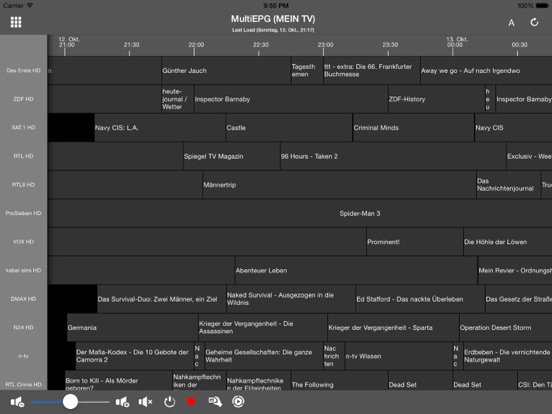Open the grid menu icon
Screen dimensions: 552x414
[16, 22]
